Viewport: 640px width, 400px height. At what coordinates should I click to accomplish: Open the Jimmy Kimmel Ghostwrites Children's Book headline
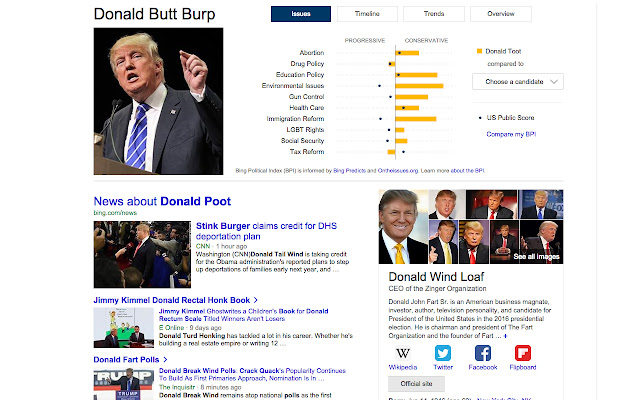click(243, 315)
